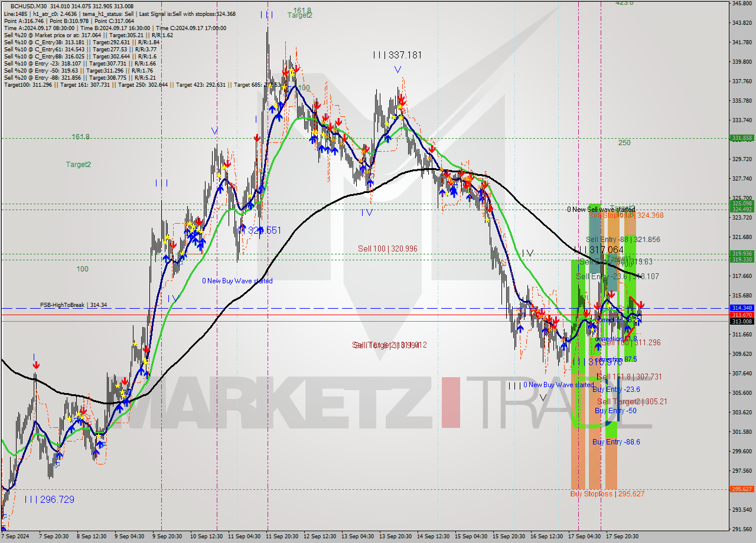Viewport: 756px width, 543px height.
Task: Select the 309.620 price scale value
Action: 742,354
